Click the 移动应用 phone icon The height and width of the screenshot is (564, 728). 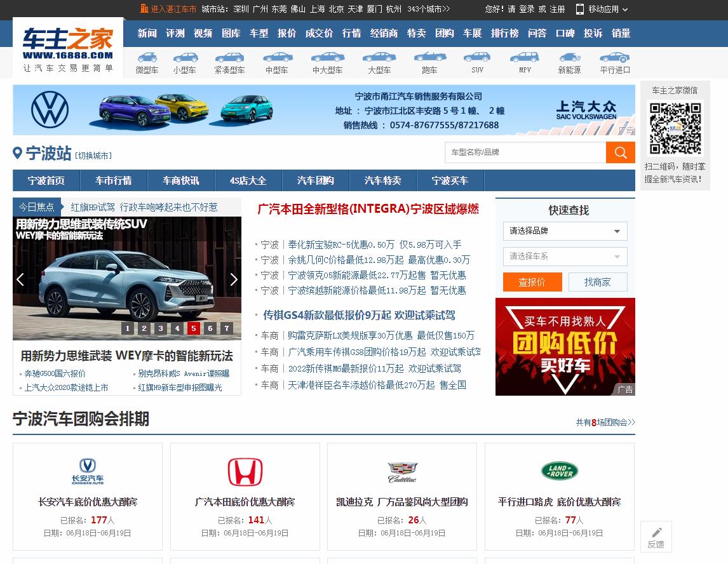pyautogui.click(x=580, y=9)
